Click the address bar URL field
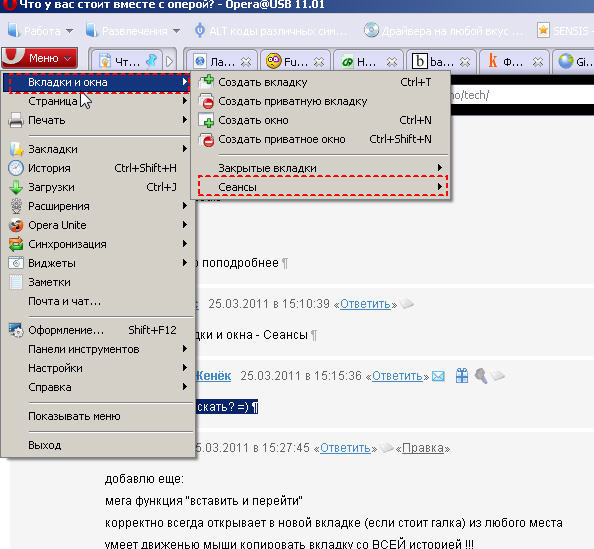 pyautogui.click(x=522, y=95)
